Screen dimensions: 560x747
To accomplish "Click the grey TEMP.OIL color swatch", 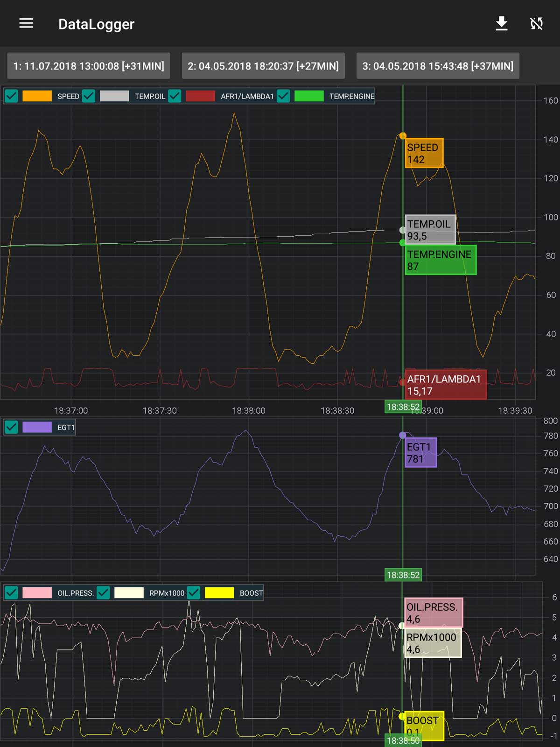I will click(x=114, y=96).
